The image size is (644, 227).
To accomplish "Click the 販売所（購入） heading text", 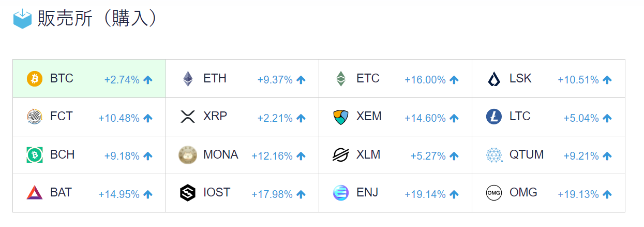I will pos(97,19).
